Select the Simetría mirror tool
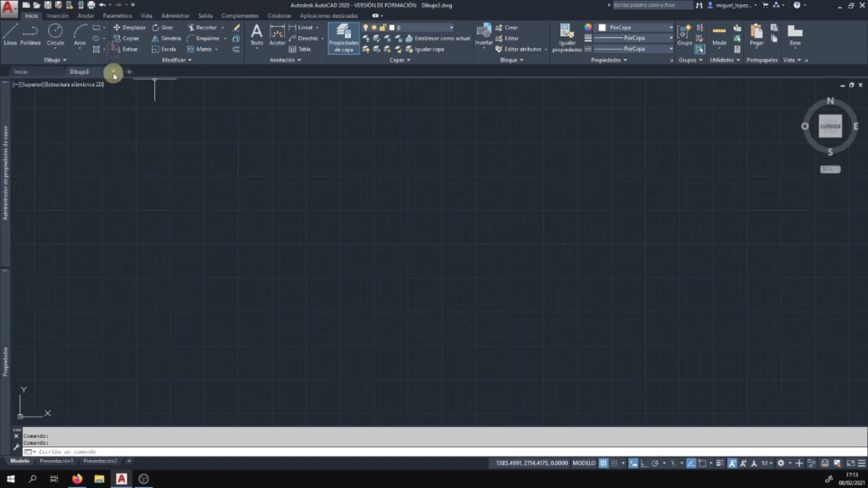Screen dimensions: 868x488 (166, 38)
